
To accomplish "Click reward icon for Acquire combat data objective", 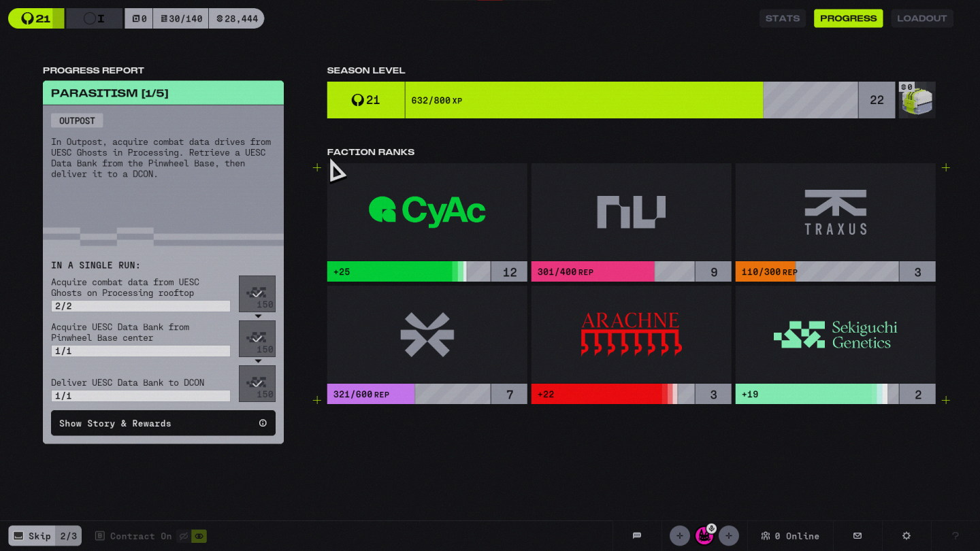I will [x=257, y=294].
